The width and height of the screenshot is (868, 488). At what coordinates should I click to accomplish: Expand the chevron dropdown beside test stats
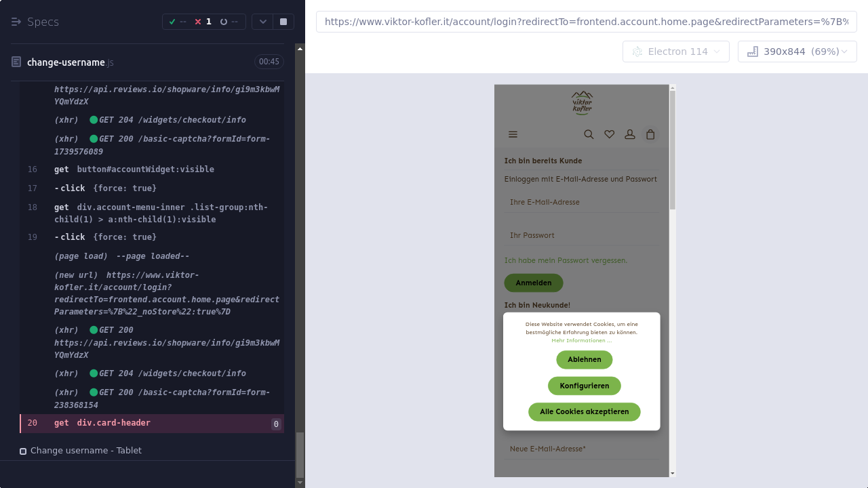point(263,22)
